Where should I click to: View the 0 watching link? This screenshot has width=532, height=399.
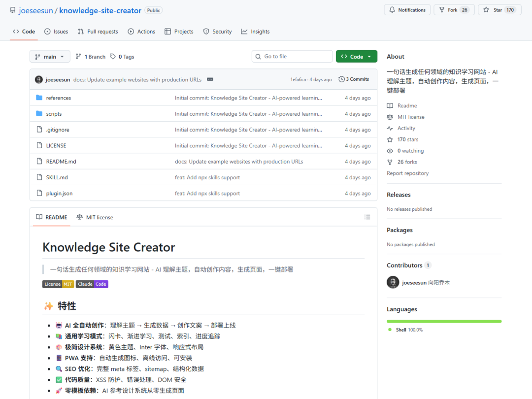[405, 151]
